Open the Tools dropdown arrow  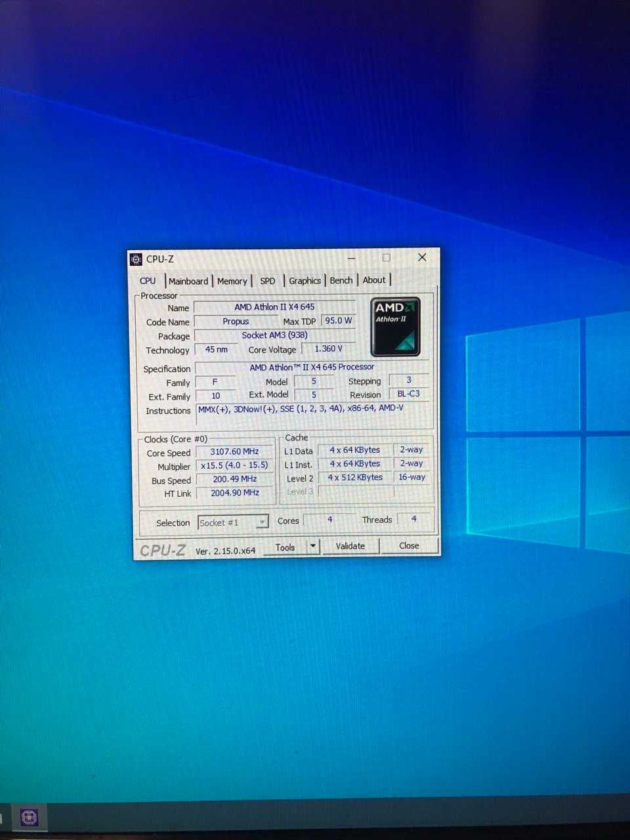pyautogui.click(x=313, y=547)
